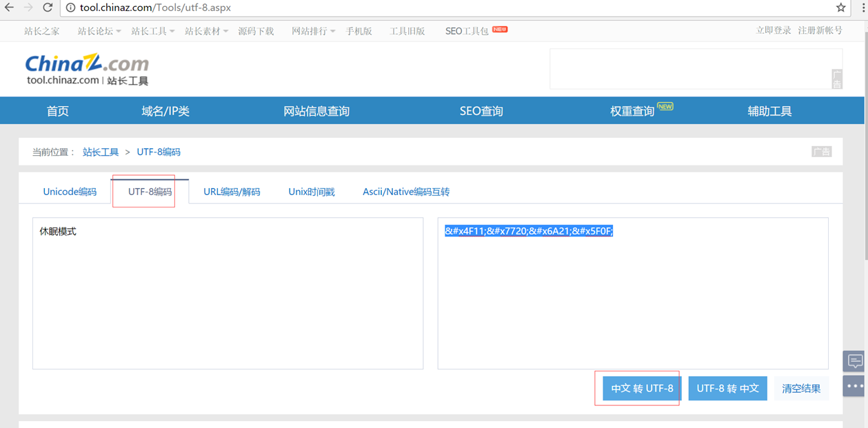Reload the page
The height and width of the screenshot is (428, 868).
point(46,8)
